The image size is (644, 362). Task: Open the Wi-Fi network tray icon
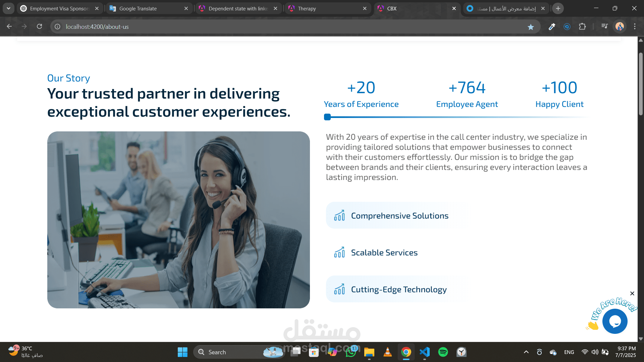tap(585, 352)
